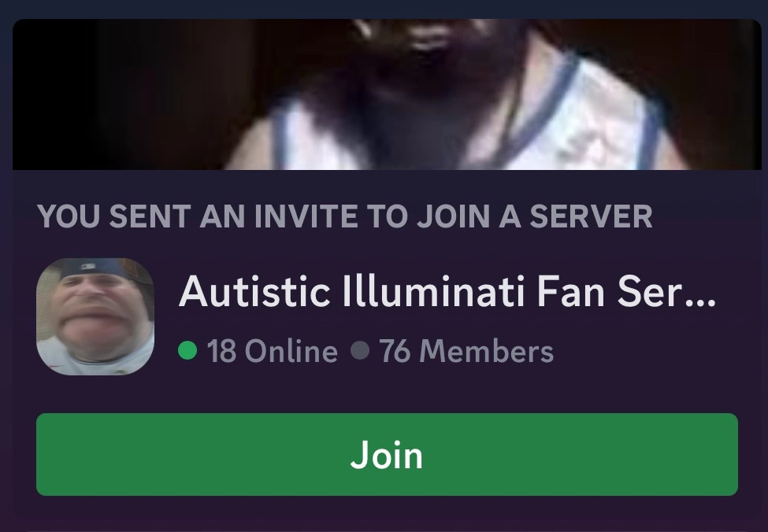
Task: Click the 76 Members count text
Action: 466,351
